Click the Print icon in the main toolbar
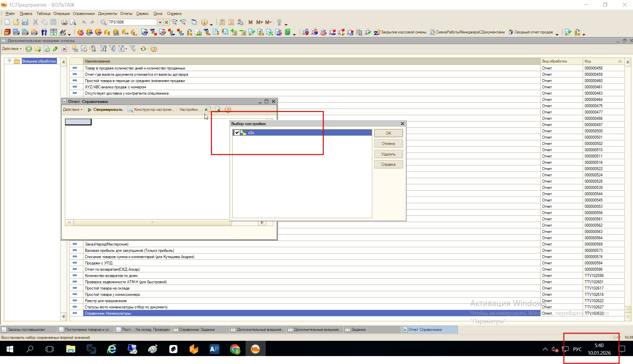 (64, 22)
